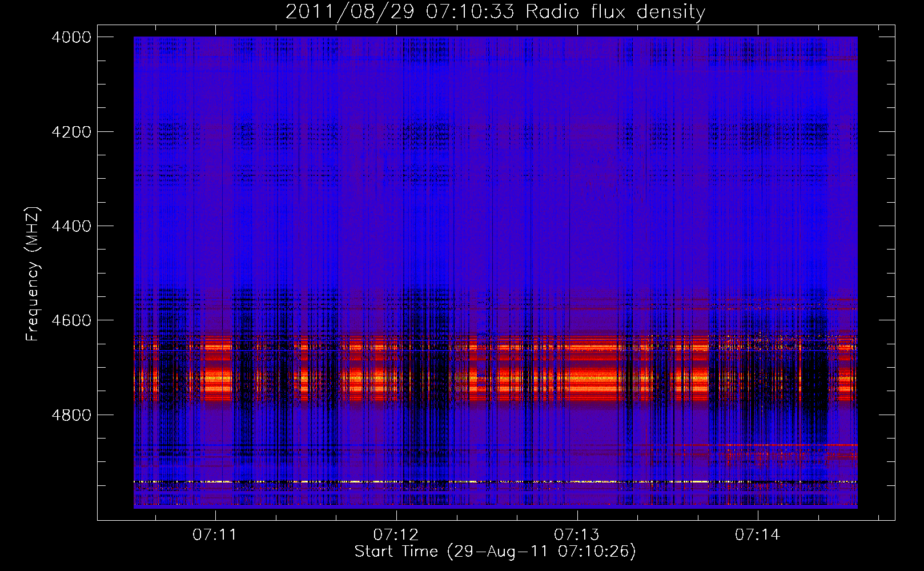Select the 4600 frequency axis label

click(x=71, y=320)
